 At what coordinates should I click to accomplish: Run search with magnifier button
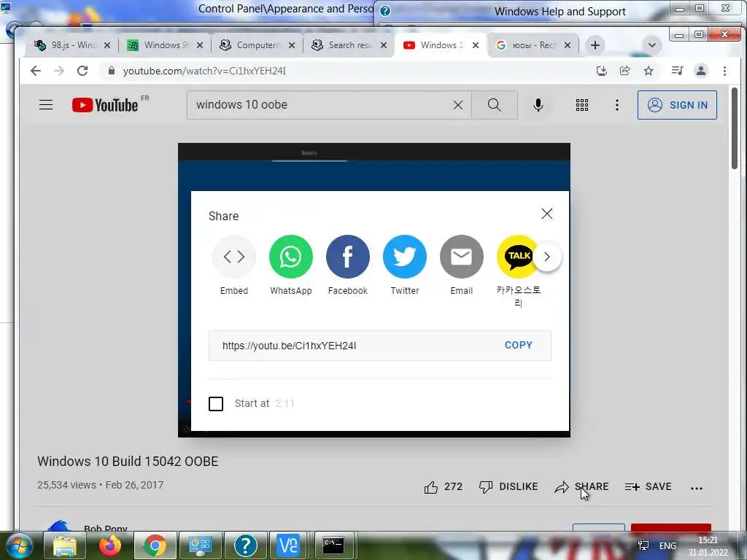494,105
